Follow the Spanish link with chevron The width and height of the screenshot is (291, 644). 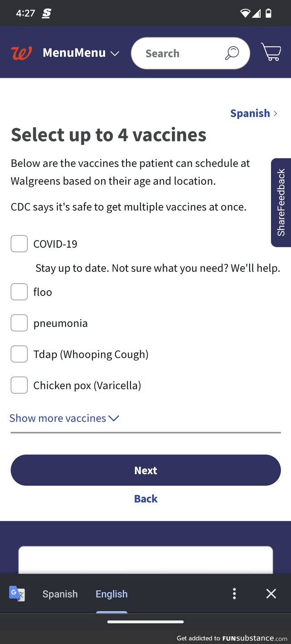pyautogui.click(x=254, y=113)
